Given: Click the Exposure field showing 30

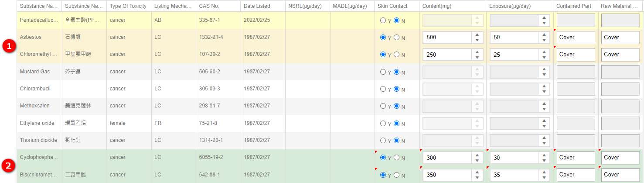Looking at the screenshot, I should click(514, 158).
